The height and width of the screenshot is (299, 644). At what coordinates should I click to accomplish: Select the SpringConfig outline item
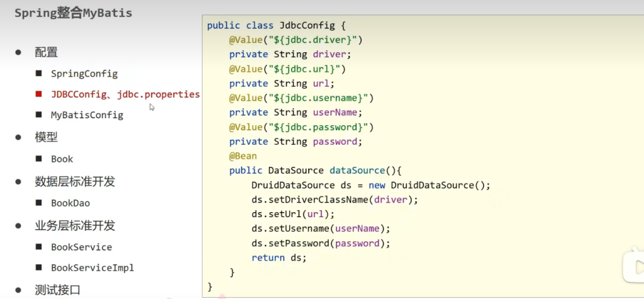point(84,74)
